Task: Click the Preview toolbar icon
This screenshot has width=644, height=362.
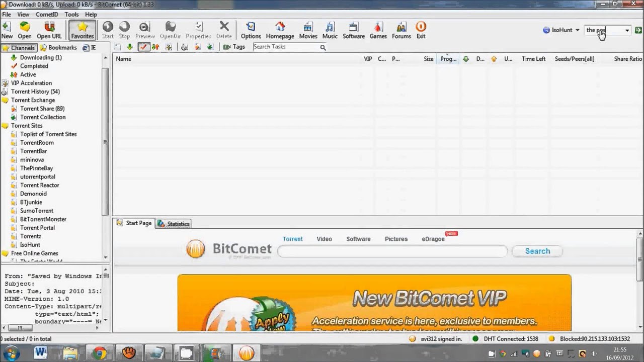Action: (145, 30)
